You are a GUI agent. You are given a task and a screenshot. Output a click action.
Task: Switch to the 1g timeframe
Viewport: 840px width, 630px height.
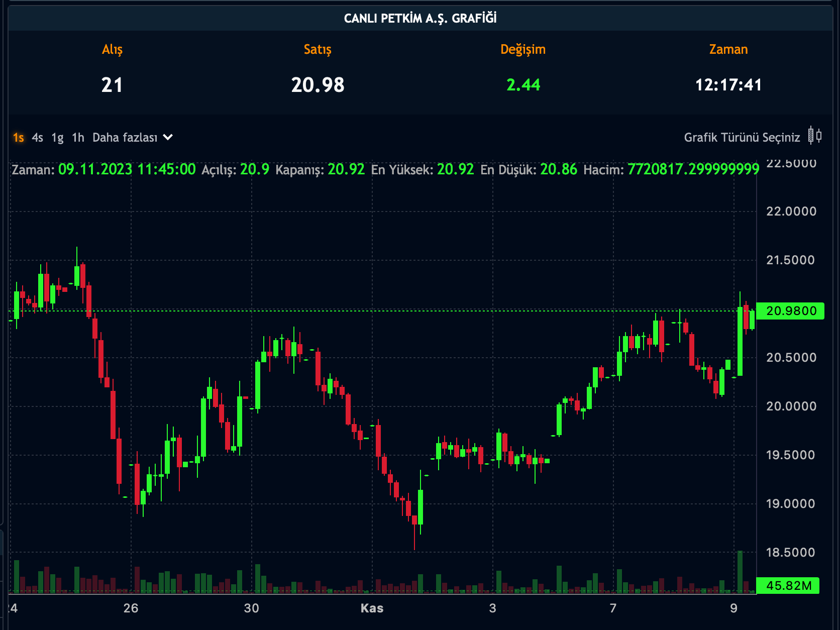coord(58,138)
